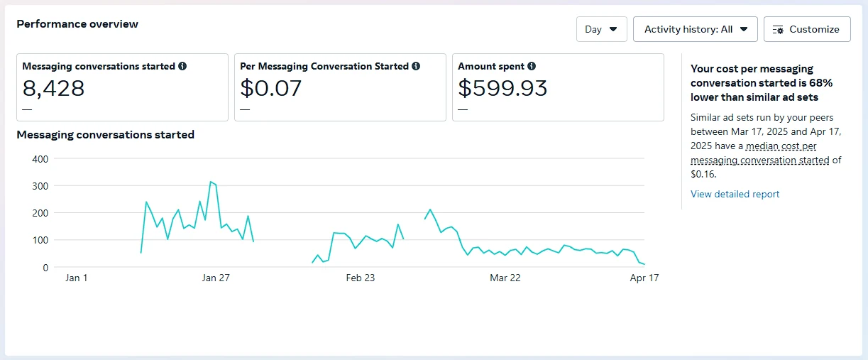Click the Jan 27 axis label
Screen dimensions: 868x360
pos(216,278)
